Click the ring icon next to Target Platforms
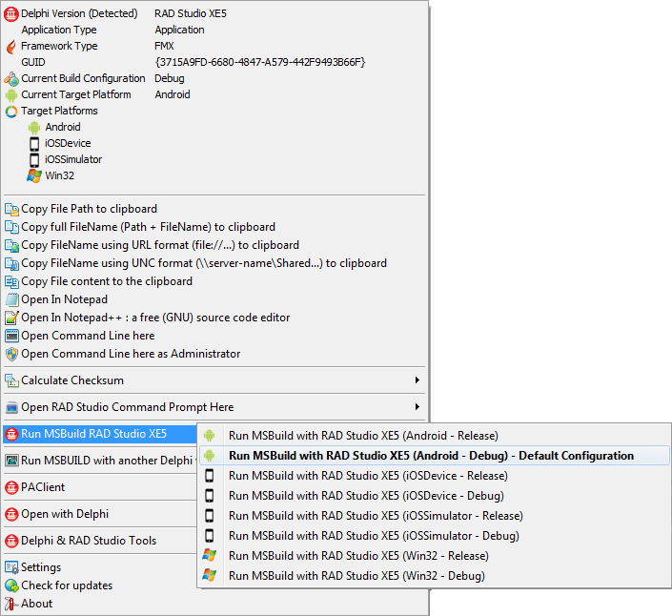 click(x=11, y=112)
